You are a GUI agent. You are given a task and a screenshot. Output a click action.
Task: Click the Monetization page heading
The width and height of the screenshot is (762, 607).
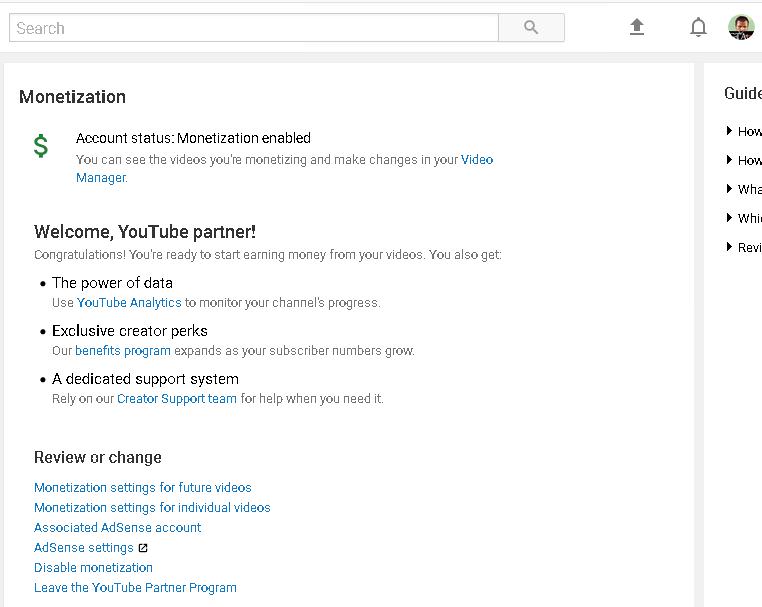click(72, 97)
